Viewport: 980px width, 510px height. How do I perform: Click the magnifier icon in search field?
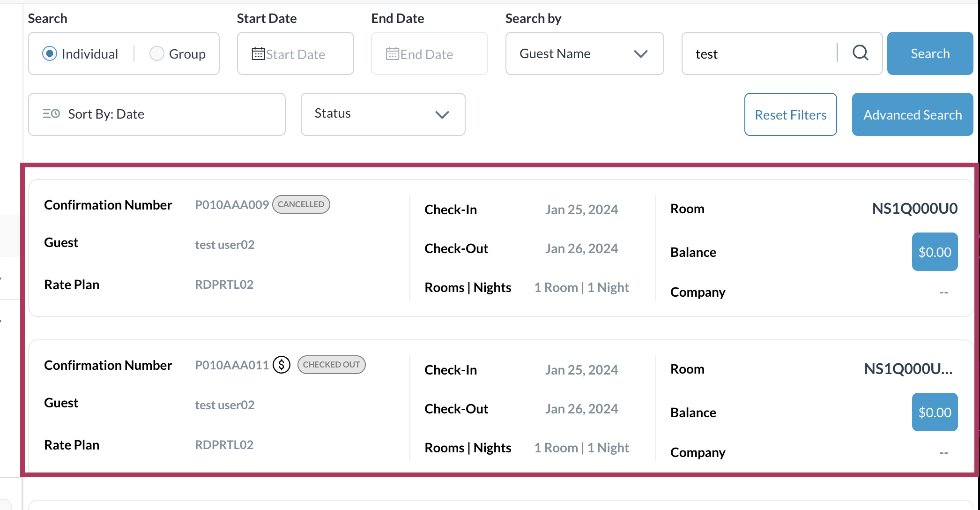pos(860,53)
